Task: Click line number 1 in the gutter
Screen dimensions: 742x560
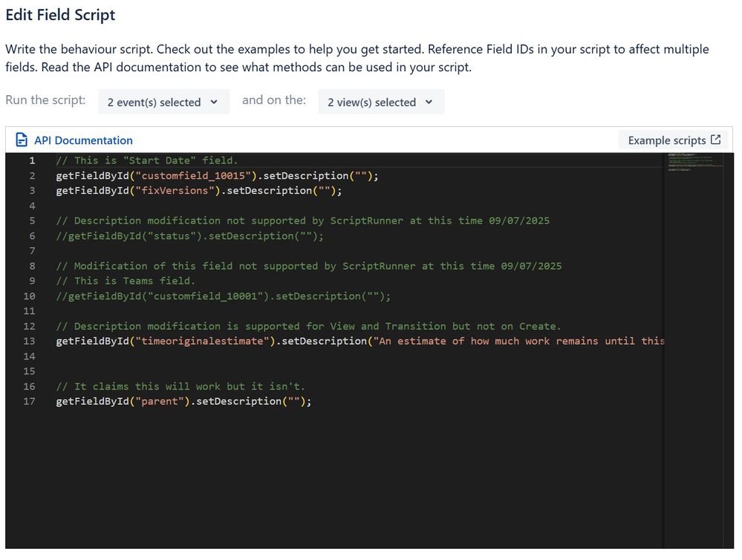Action: coord(32,160)
